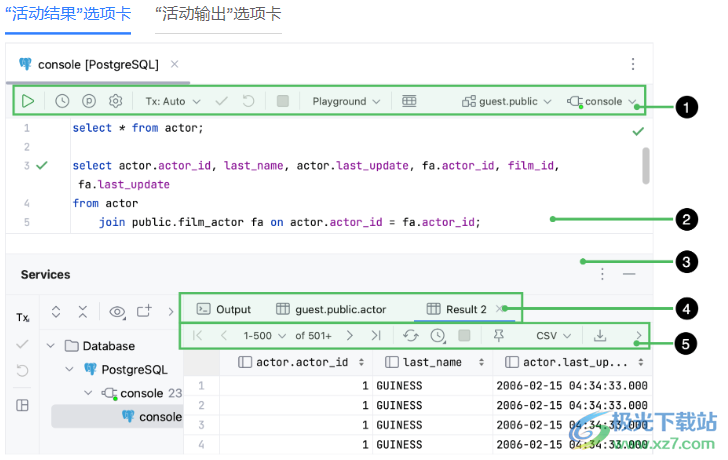Open Services panel options menu
728x460 pixels.
pyautogui.click(x=602, y=274)
